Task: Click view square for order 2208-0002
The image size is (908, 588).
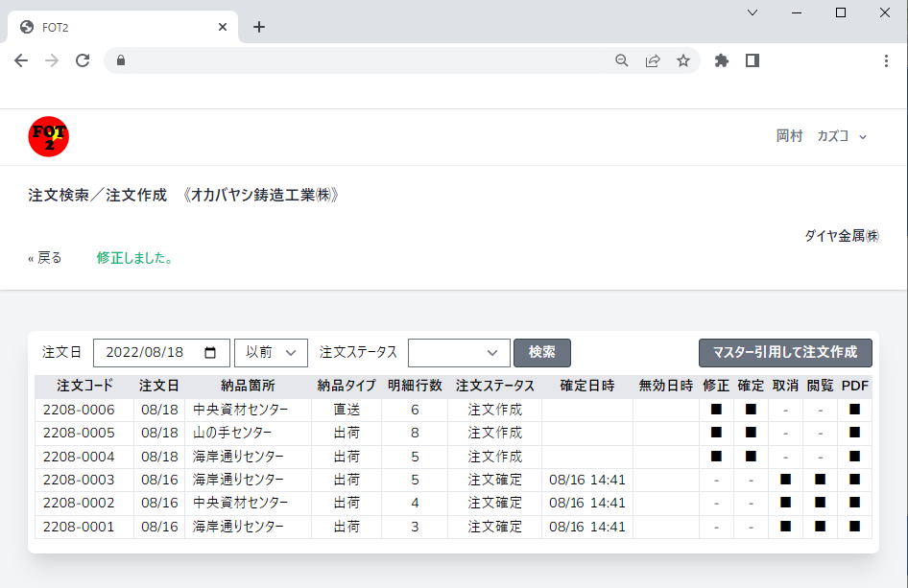Action: tap(820, 503)
